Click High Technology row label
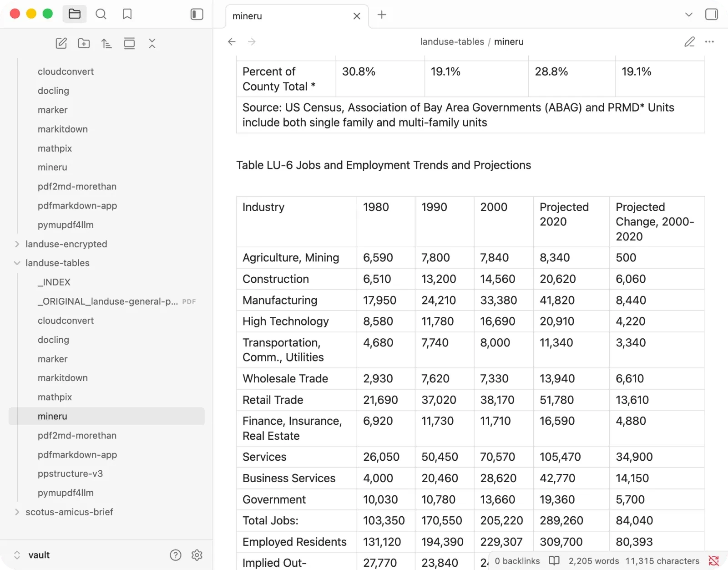Viewport: 728px width, 570px height. pos(285,321)
